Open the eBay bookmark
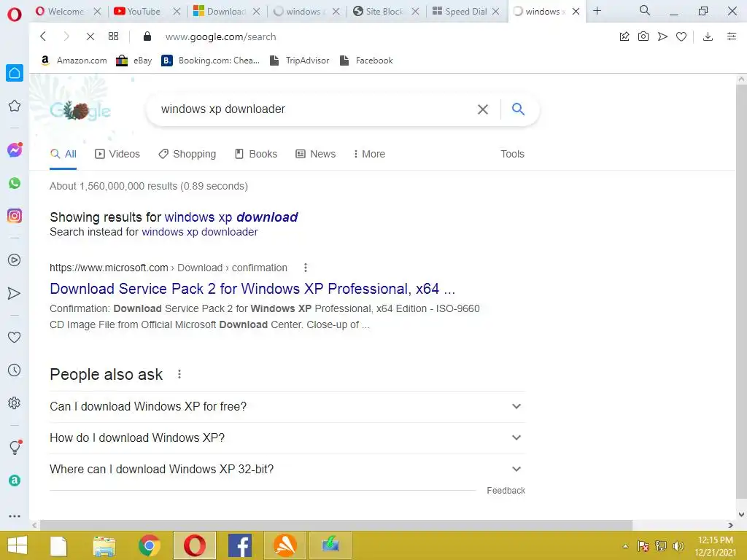Viewport: 747px width, 560px height. (x=134, y=61)
